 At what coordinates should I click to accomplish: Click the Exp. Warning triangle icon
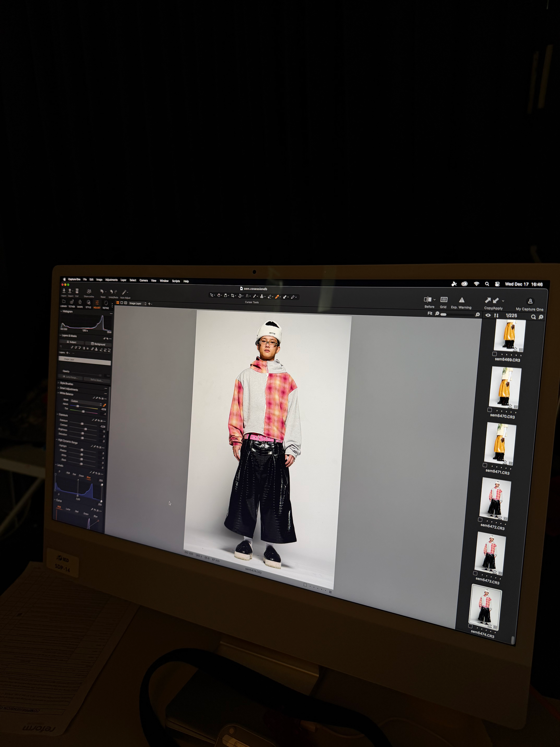pos(461,300)
